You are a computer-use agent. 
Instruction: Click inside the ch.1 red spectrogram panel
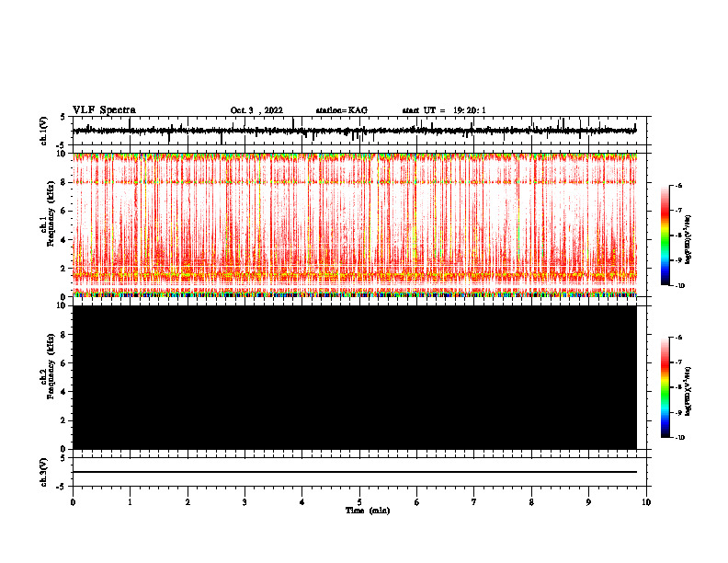click(x=355, y=224)
